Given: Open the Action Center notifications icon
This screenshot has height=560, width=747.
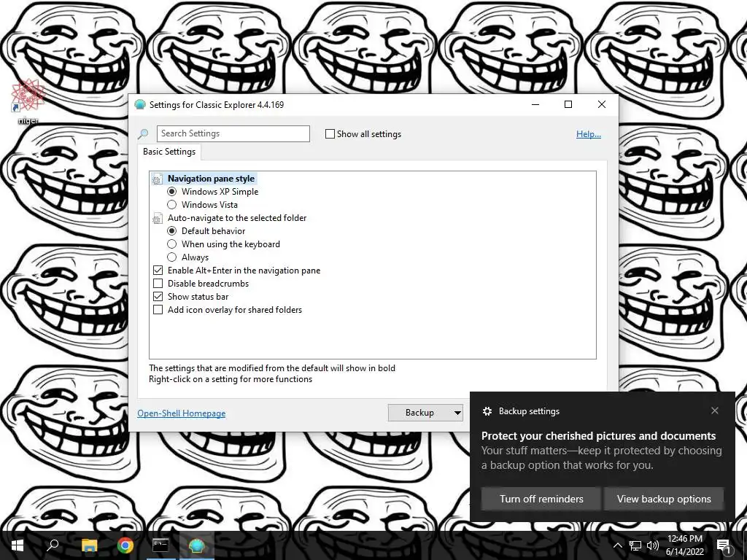Looking at the screenshot, I should pos(724,545).
